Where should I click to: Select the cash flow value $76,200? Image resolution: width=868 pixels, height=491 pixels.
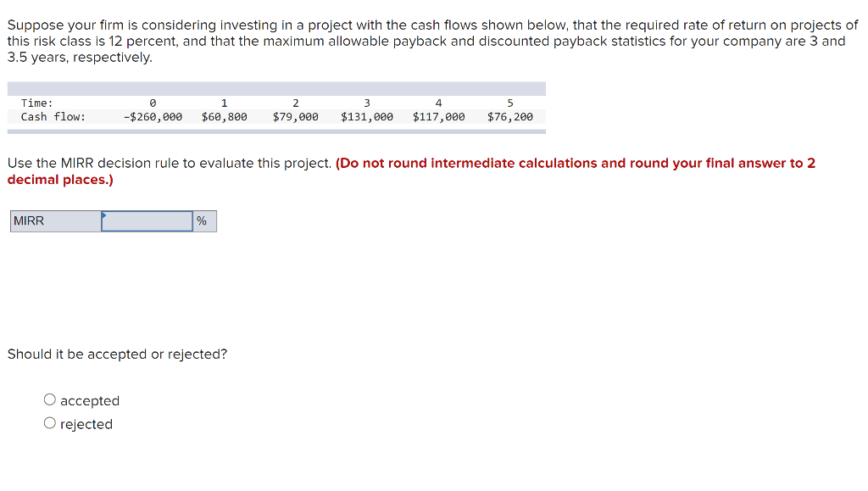(x=510, y=116)
